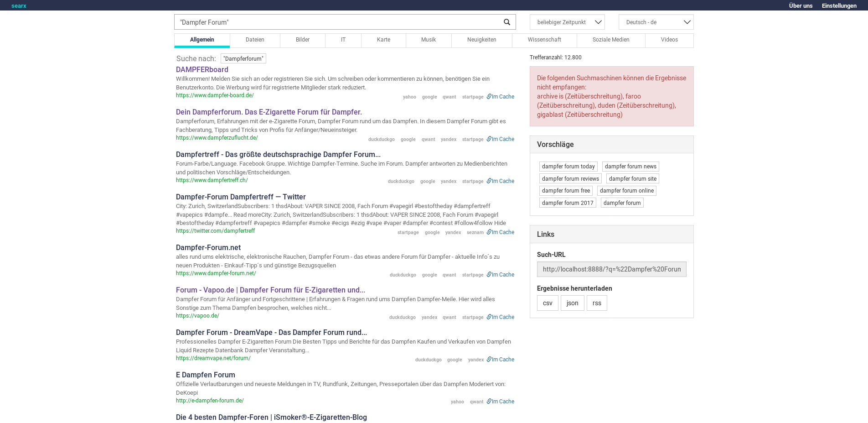Switch to the Bilder tab
The image size is (868, 423).
(302, 40)
